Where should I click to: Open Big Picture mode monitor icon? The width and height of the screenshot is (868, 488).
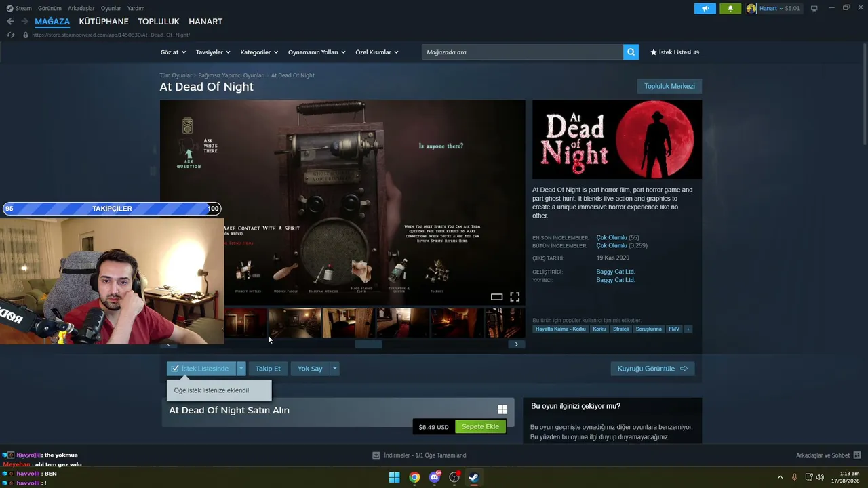[814, 8]
